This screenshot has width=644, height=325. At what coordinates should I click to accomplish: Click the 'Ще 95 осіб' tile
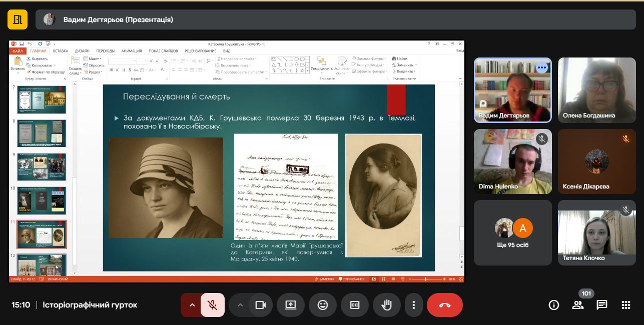[x=512, y=233]
